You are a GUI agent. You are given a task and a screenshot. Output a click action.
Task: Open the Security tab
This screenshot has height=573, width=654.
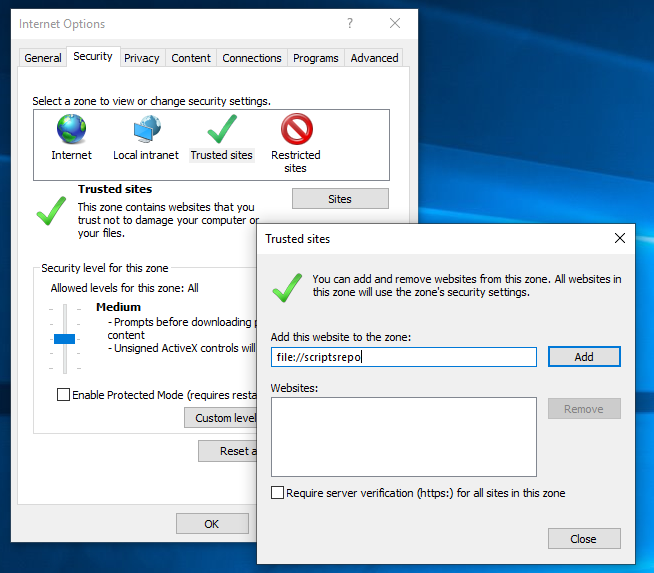(93, 56)
